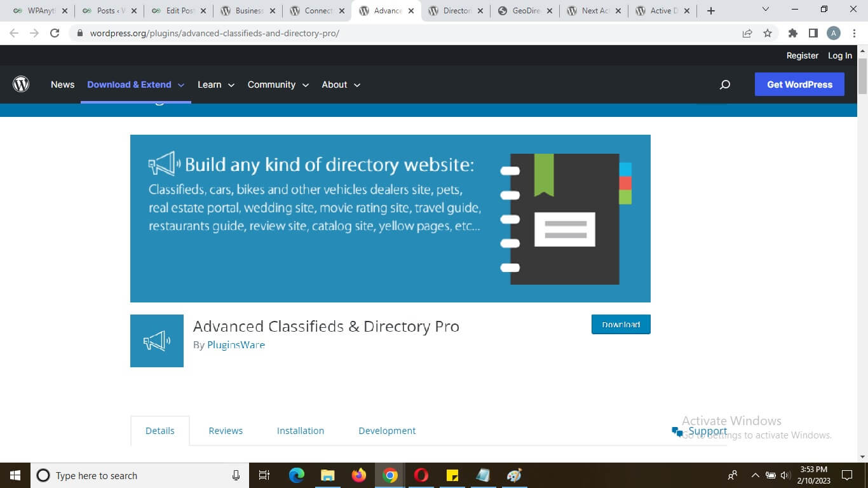This screenshot has width=868, height=488.
Task: Click the page vertical scrollbar thumb
Action: [x=862, y=76]
